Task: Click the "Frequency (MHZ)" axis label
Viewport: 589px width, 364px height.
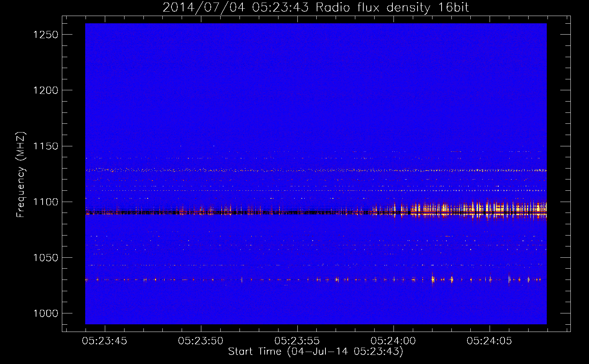Action: (21, 175)
